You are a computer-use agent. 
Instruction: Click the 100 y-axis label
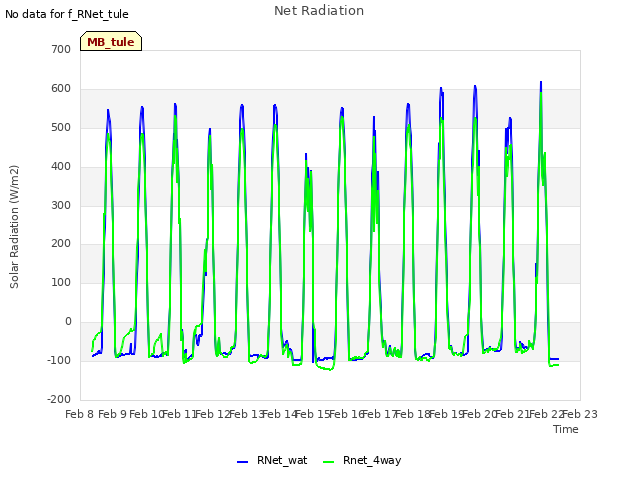click(x=61, y=282)
